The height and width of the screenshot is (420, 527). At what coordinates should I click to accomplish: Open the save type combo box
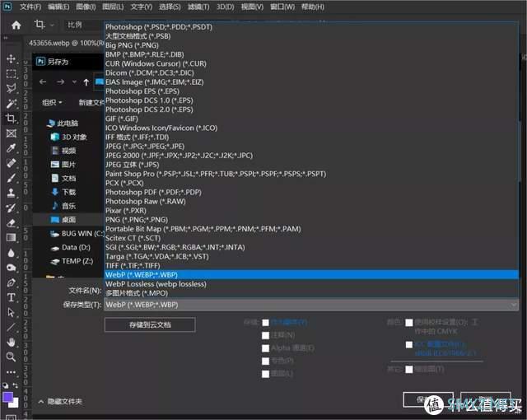click(x=311, y=305)
